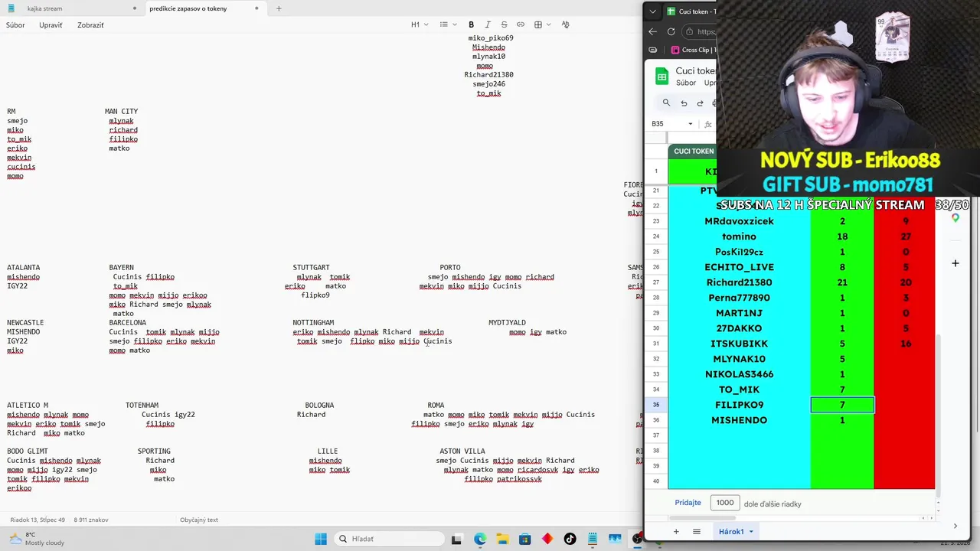This screenshot has width=980, height=551.
Task: Click the MAN CITY heading in Notepad
Action: pos(121,112)
